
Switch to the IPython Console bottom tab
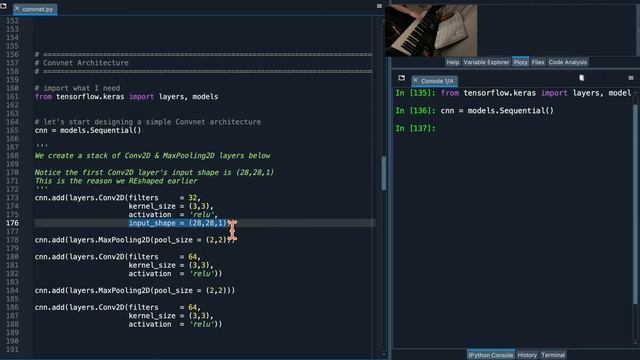click(x=491, y=355)
